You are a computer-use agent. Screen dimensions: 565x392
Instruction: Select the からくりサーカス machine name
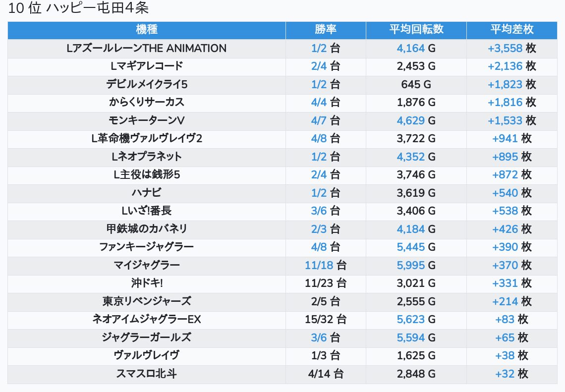pos(147,102)
